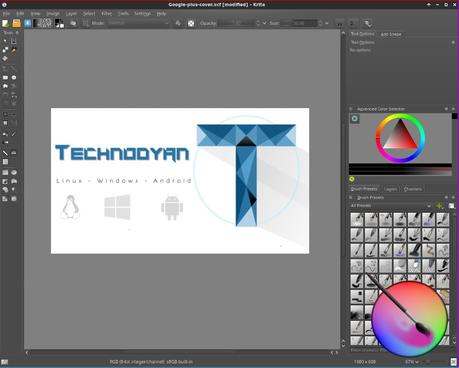Select the shape selection arrow tool
459x368 pixels.
pos(5,41)
